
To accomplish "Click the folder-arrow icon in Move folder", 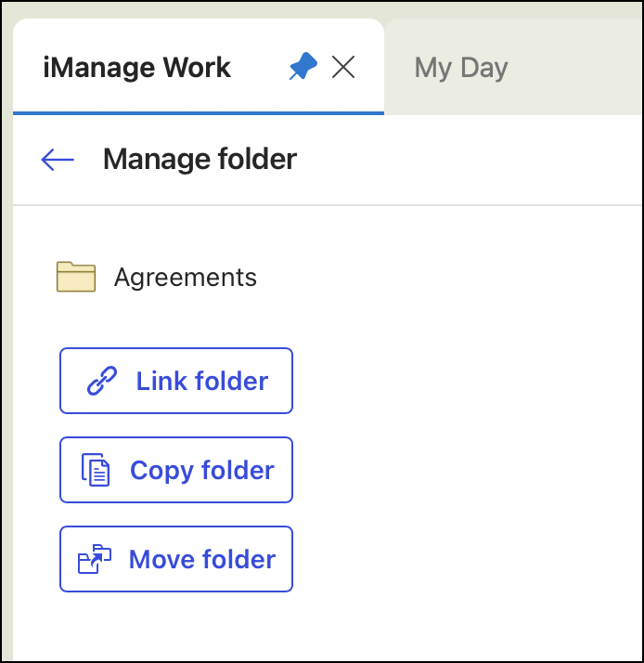I will tap(95, 559).
